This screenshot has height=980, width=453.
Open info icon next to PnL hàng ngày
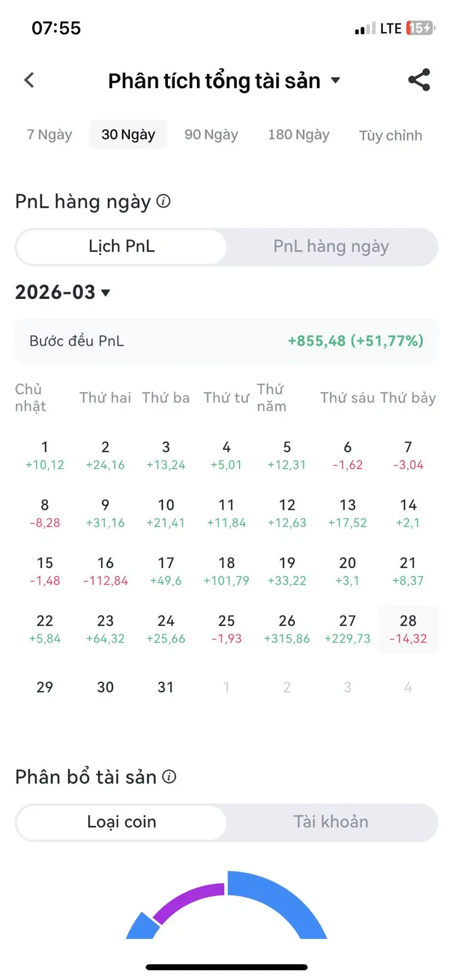coord(164,201)
